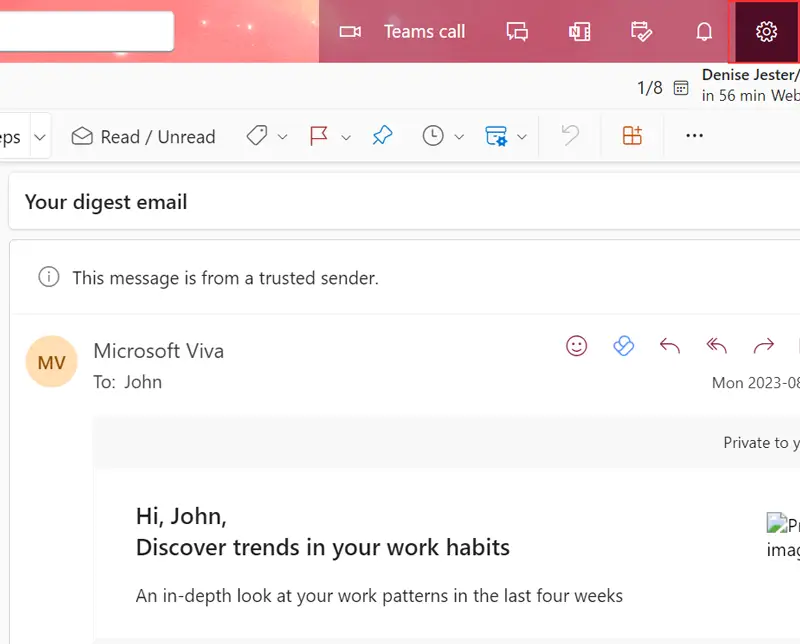Expand the snooze options dropdown
Screen dimensions: 800x644
pos(459,137)
